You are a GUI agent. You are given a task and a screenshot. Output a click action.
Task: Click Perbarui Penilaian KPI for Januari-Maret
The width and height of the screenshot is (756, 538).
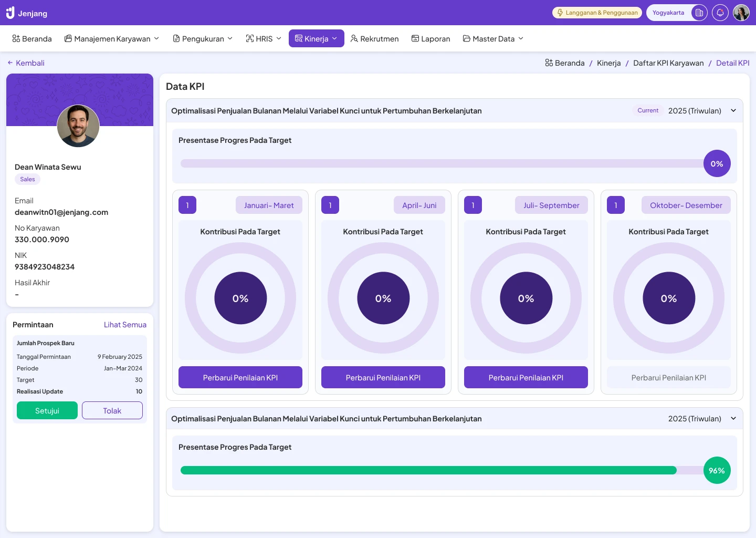240,378
